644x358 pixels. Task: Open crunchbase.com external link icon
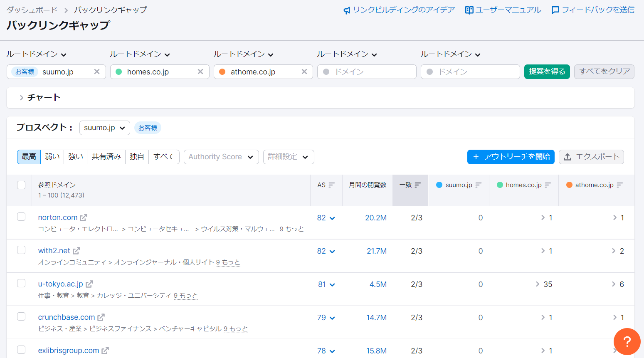101,317
